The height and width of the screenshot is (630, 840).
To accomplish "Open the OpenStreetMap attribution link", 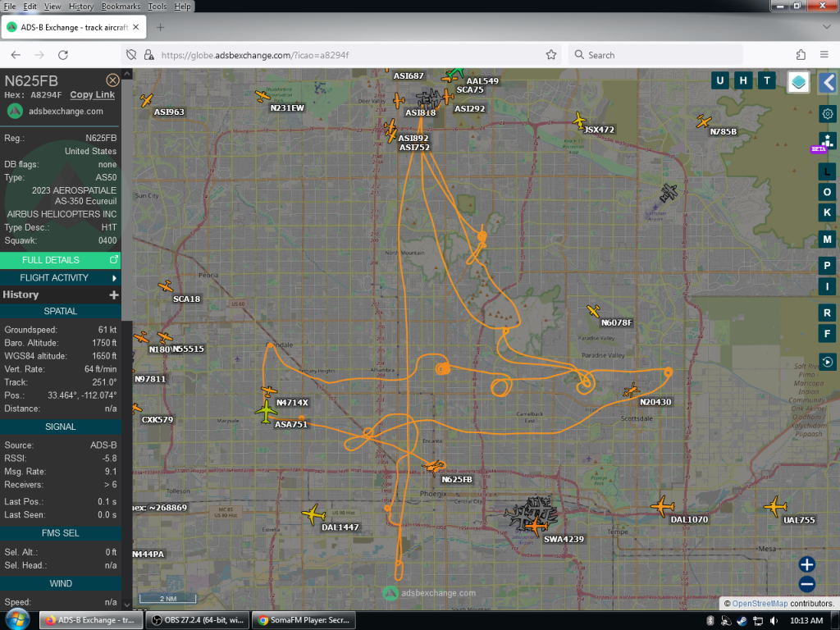I will pos(760,603).
